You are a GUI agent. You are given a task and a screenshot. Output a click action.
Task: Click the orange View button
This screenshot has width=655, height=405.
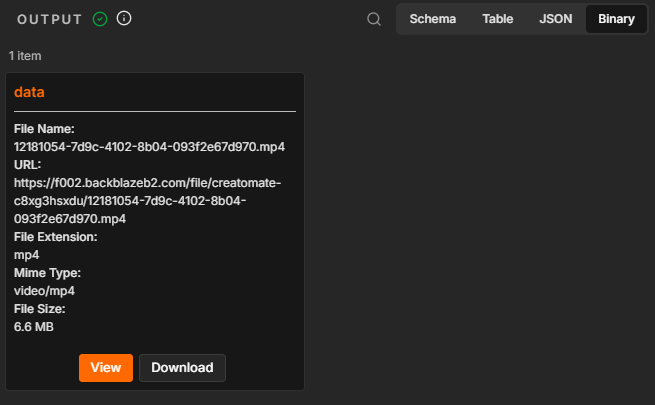106,368
